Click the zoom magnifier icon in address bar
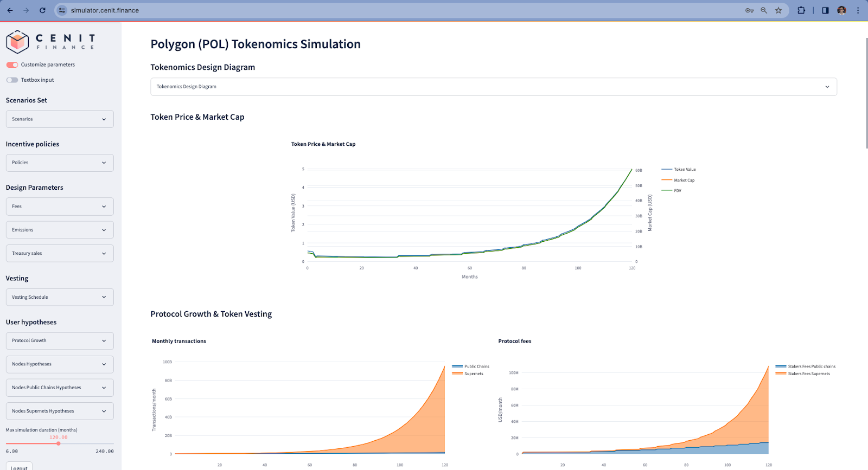The image size is (868, 470). pos(764,10)
